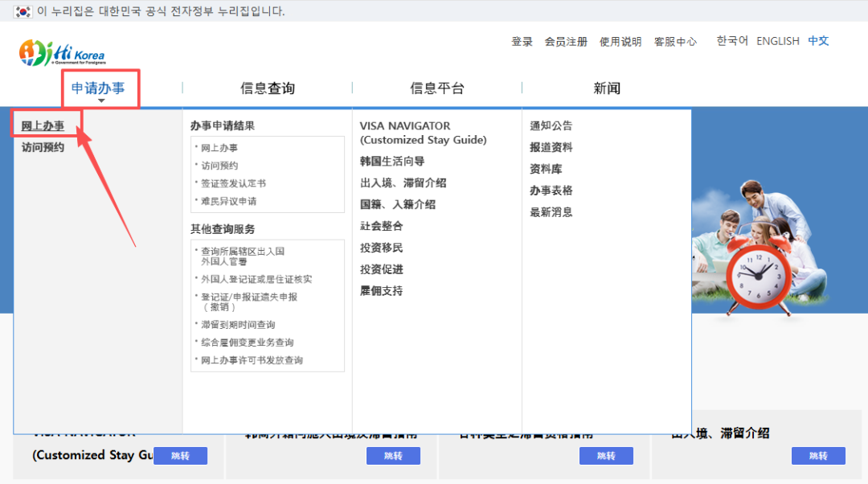
Task: Open 韩国生活向导
Action: (x=392, y=161)
